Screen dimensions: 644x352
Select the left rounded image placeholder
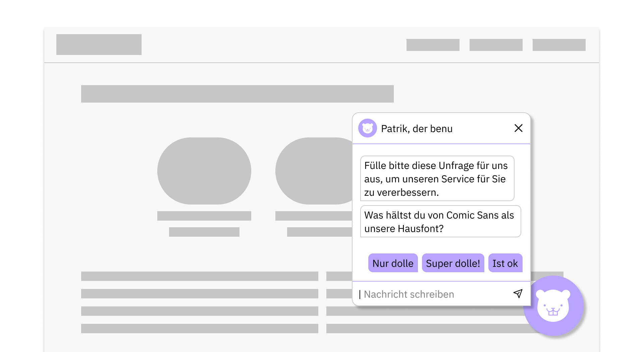pos(204,171)
